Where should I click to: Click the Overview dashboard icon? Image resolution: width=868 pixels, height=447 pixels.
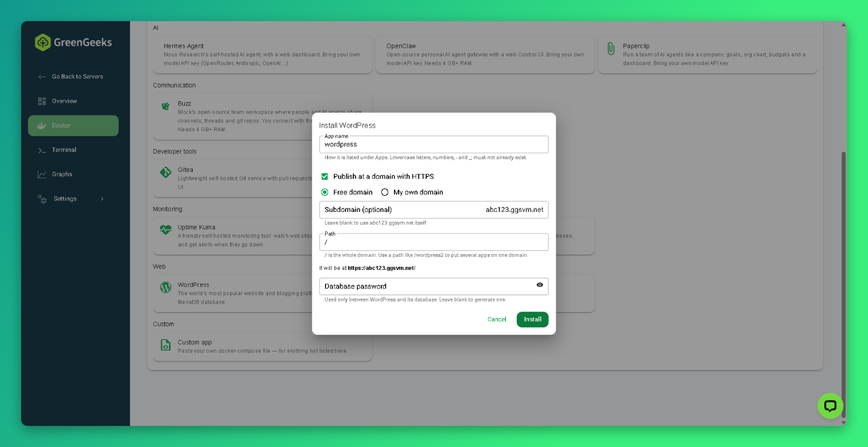[42, 101]
